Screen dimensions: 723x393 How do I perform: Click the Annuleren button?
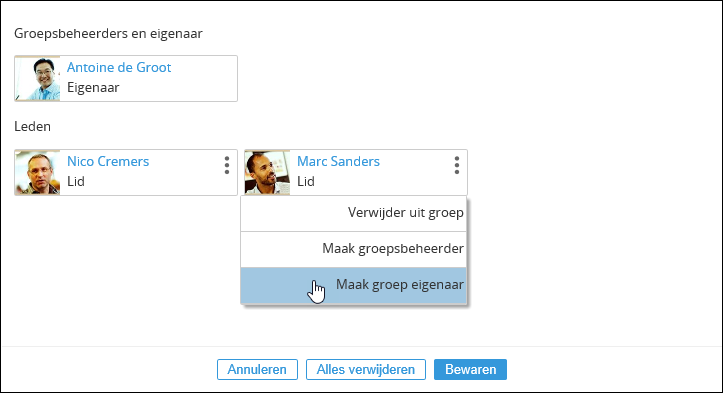[x=257, y=369]
